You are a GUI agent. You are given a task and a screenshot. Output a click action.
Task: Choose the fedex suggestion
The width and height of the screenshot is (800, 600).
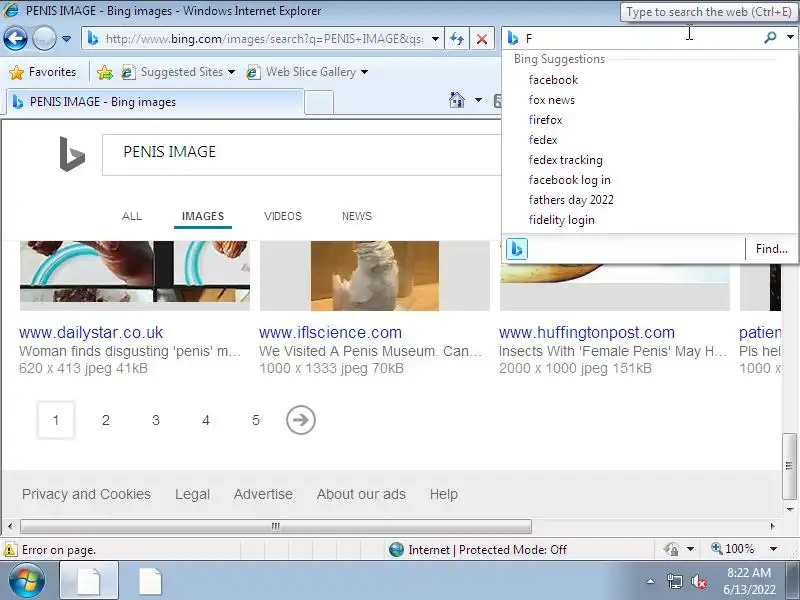(x=543, y=140)
